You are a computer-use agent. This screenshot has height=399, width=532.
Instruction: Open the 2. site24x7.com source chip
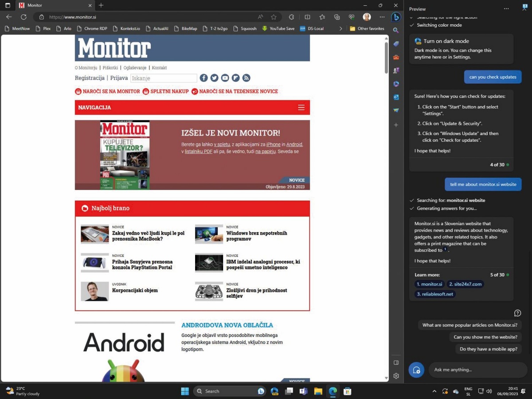(x=465, y=284)
